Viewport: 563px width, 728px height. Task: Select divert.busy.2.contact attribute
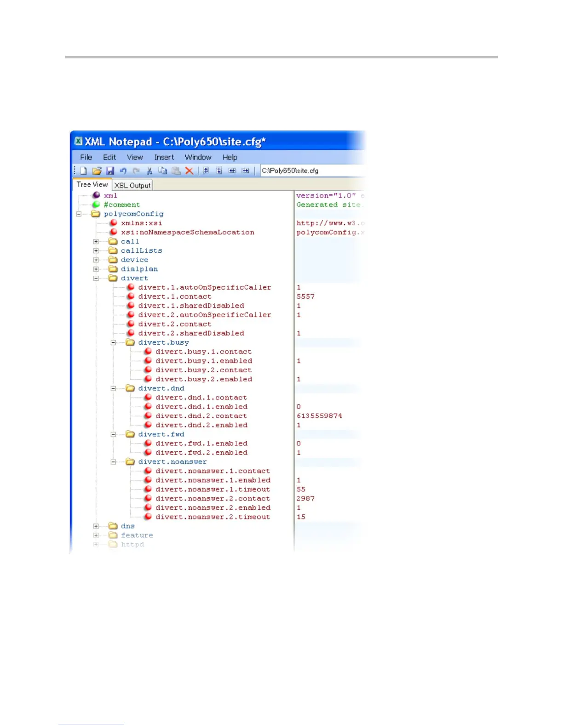coord(204,370)
